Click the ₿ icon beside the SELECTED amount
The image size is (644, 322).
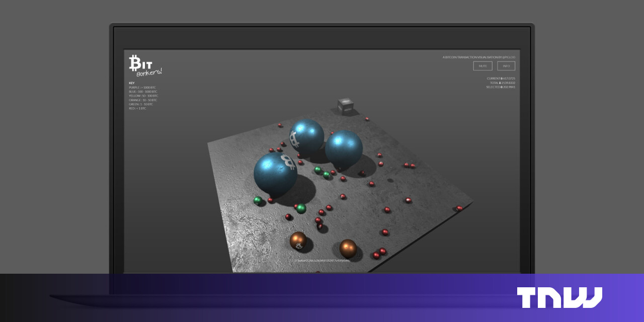502,87
